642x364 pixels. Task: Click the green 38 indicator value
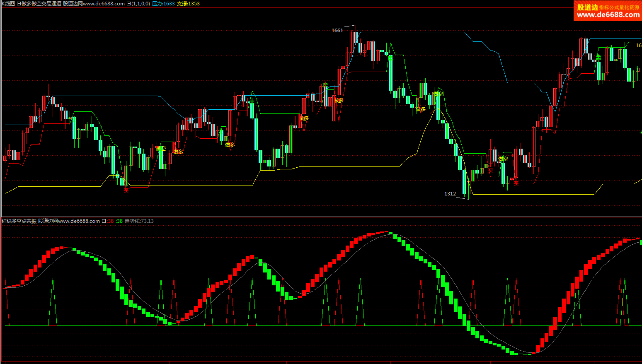[x=119, y=221]
